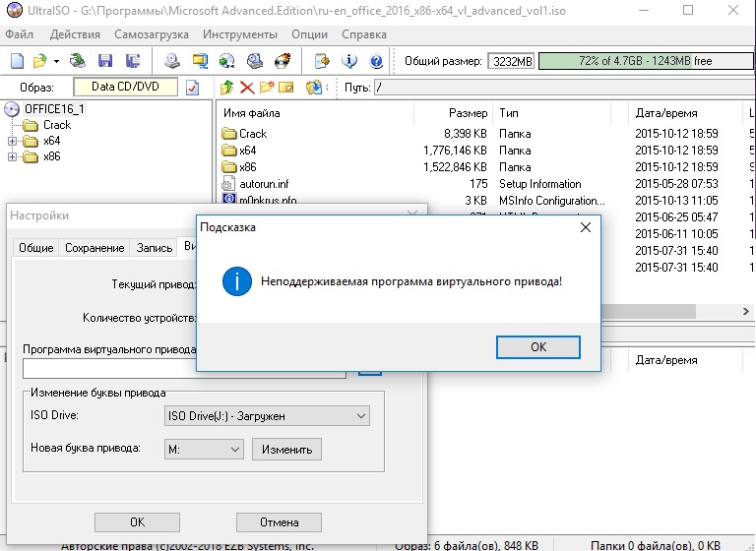
Task: Open the Опции menu
Action: (309, 34)
